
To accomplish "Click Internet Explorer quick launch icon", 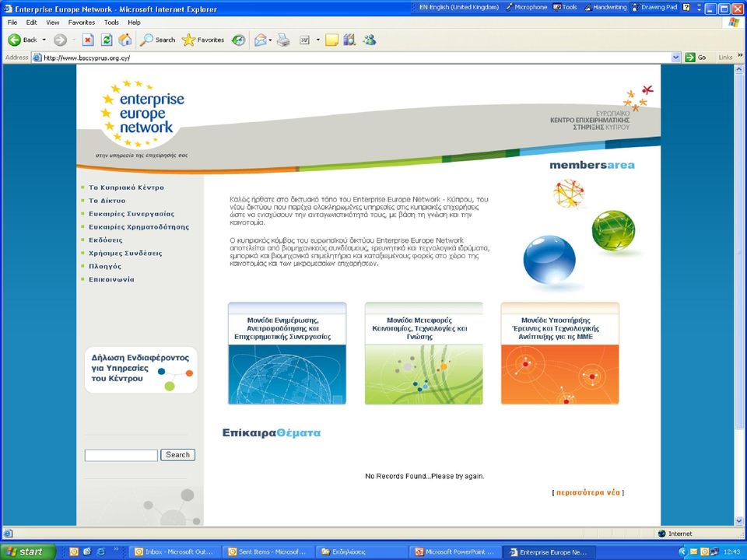I will click(101, 552).
